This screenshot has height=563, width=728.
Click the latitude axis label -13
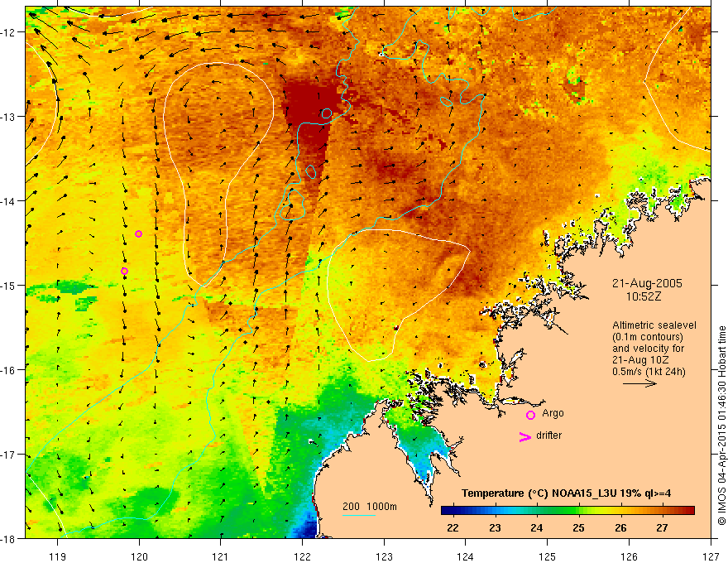9,117
